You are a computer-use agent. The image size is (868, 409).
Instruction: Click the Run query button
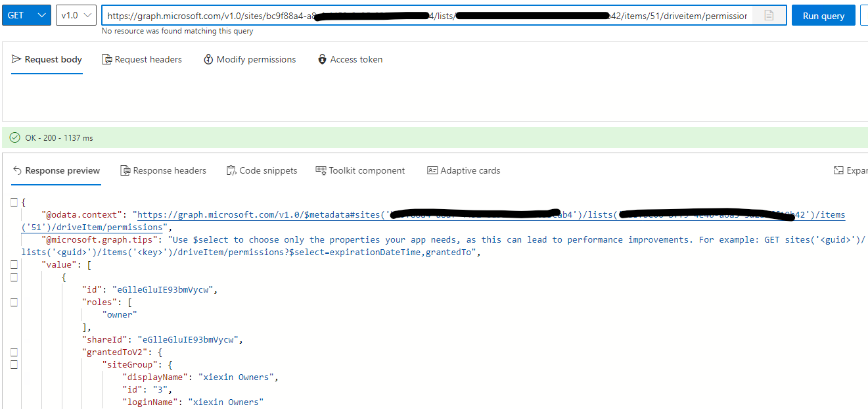point(823,14)
